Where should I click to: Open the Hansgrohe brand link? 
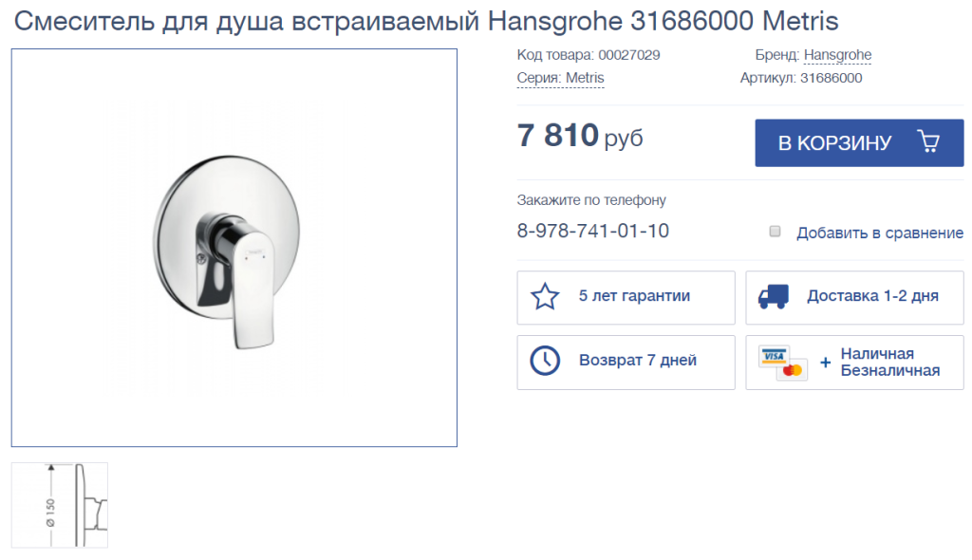pos(837,55)
